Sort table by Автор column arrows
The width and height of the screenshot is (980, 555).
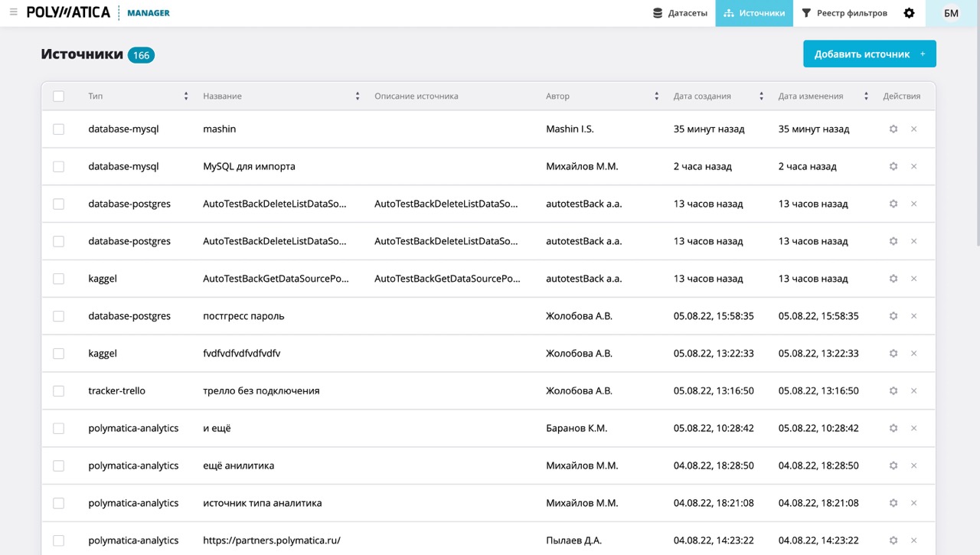pyautogui.click(x=657, y=96)
